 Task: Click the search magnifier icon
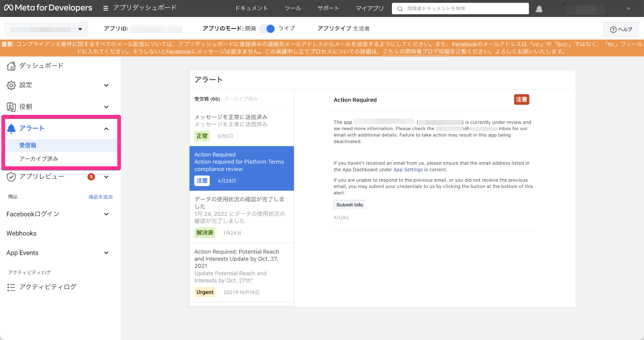pyautogui.click(x=400, y=9)
